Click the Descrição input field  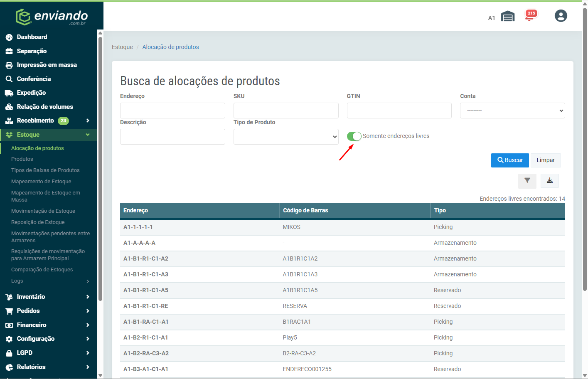[x=172, y=137]
